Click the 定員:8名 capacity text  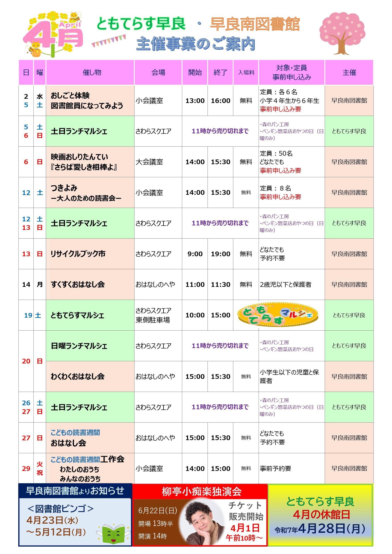click(x=275, y=188)
